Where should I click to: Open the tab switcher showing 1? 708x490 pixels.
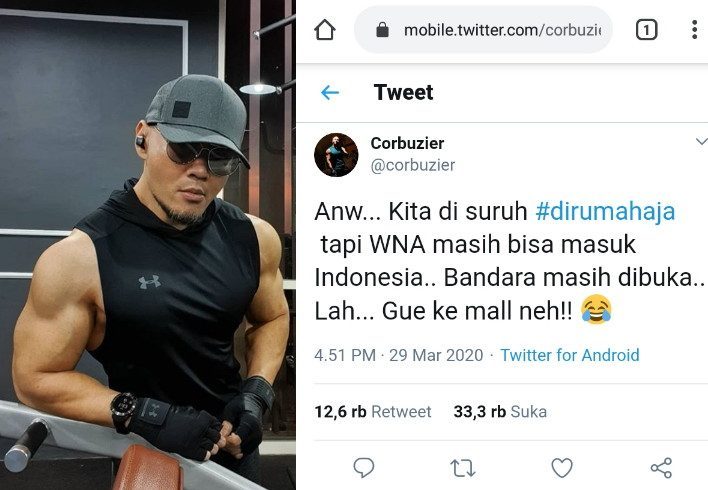[646, 30]
